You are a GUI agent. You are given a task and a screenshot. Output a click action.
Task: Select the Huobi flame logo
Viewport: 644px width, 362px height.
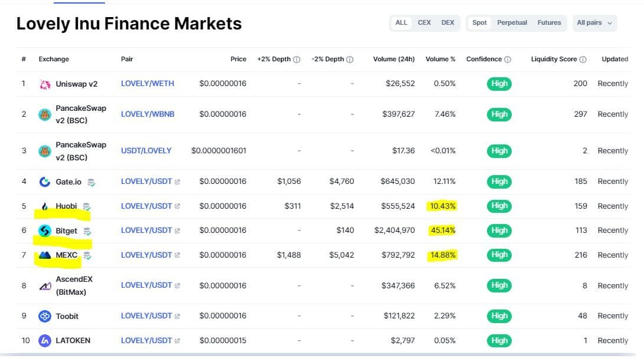click(x=44, y=206)
